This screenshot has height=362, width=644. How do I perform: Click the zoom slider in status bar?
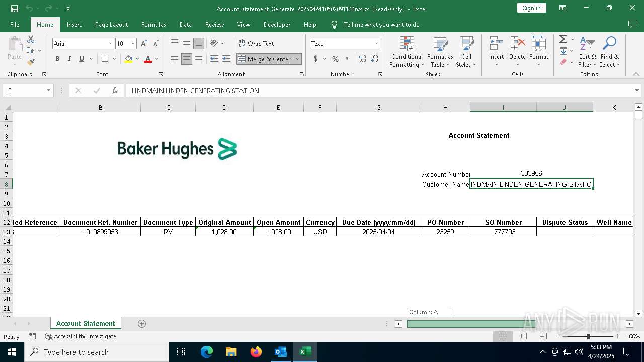pyautogui.click(x=588, y=336)
